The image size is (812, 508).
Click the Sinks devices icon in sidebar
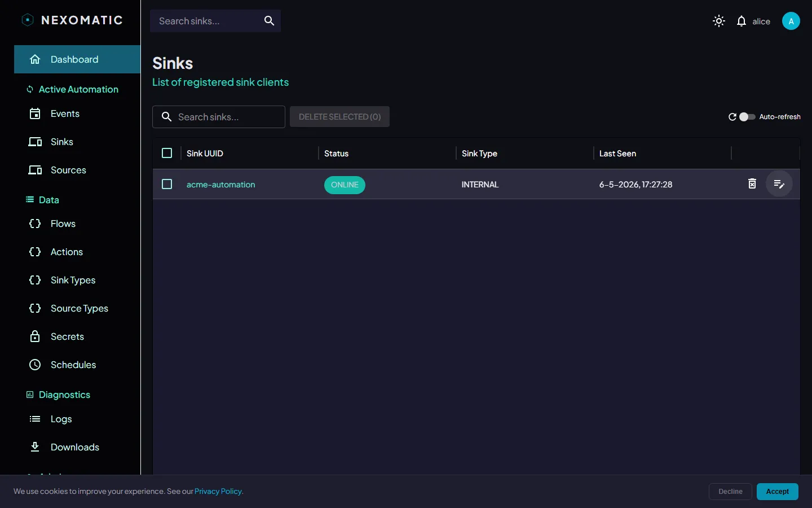click(x=35, y=142)
